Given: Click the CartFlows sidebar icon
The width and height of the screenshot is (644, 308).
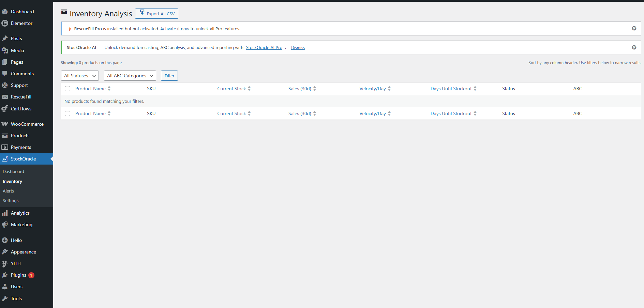Looking at the screenshot, I should point(5,108).
